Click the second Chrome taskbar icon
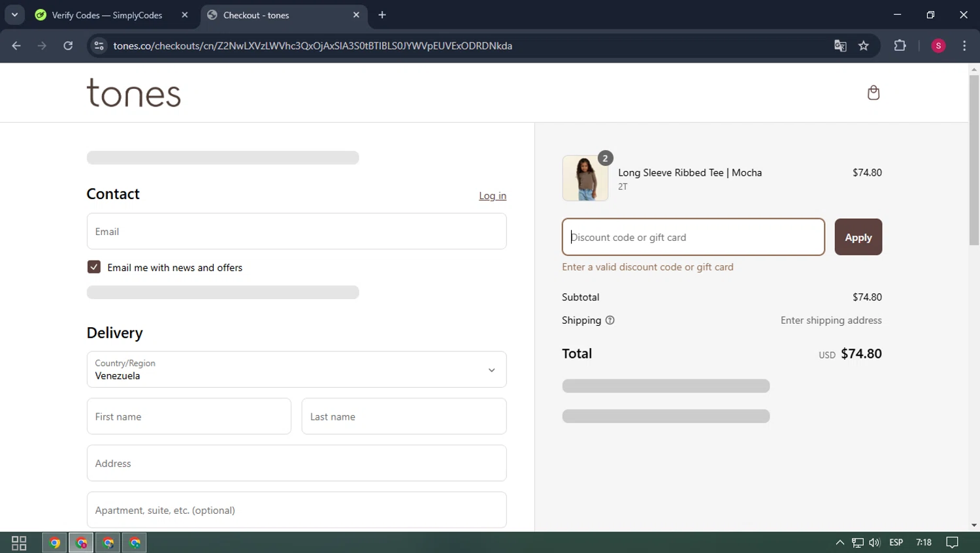The height and width of the screenshot is (553, 980). [82, 543]
